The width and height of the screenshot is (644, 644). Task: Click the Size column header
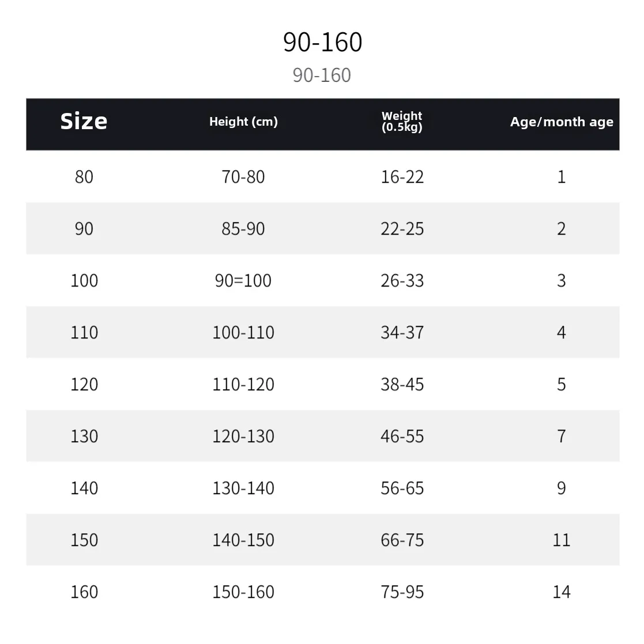84,122
